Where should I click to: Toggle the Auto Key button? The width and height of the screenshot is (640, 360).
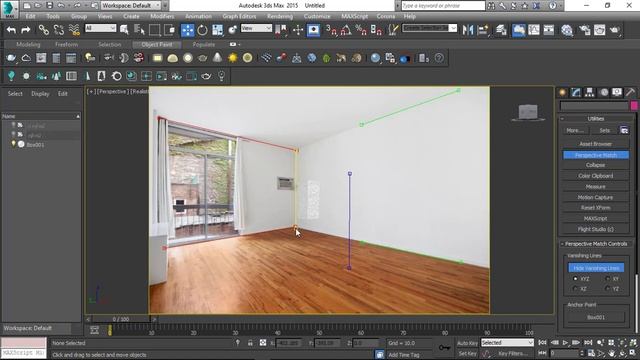click(x=467, y=343)
